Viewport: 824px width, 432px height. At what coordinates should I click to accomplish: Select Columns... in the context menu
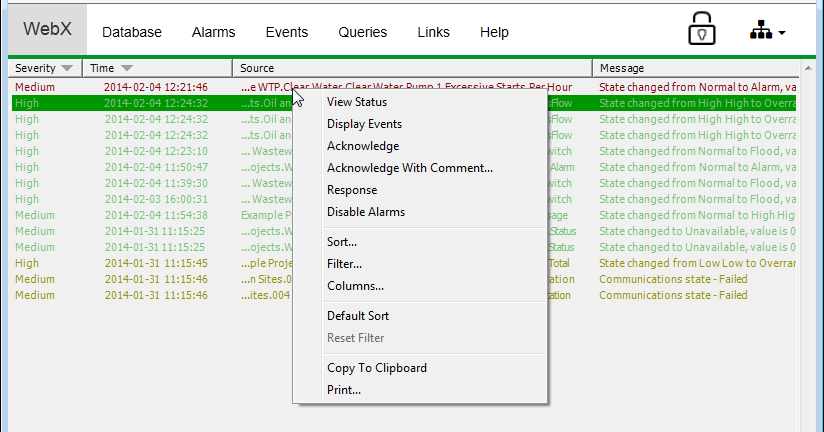pos(354,286)
